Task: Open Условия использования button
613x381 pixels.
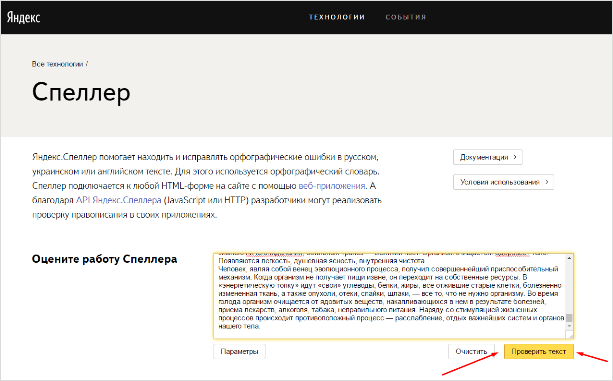Action: point(503,182)
